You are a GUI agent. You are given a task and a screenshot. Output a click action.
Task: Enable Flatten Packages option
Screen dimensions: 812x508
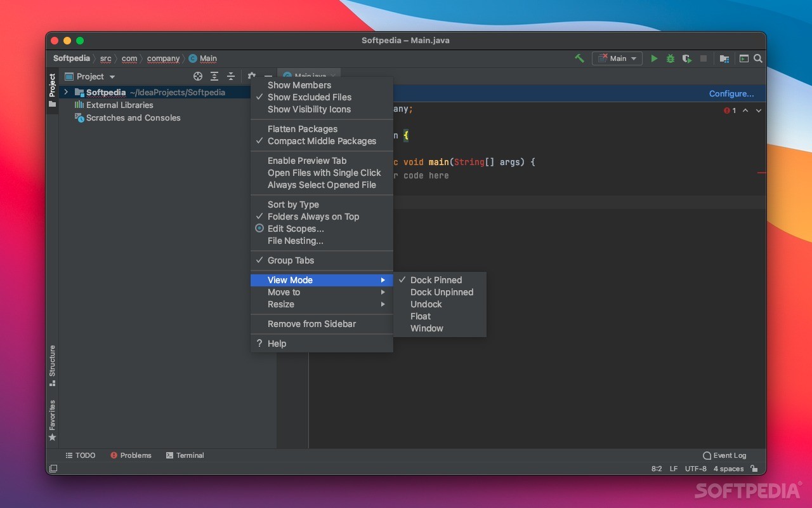(x=322, y=129)
